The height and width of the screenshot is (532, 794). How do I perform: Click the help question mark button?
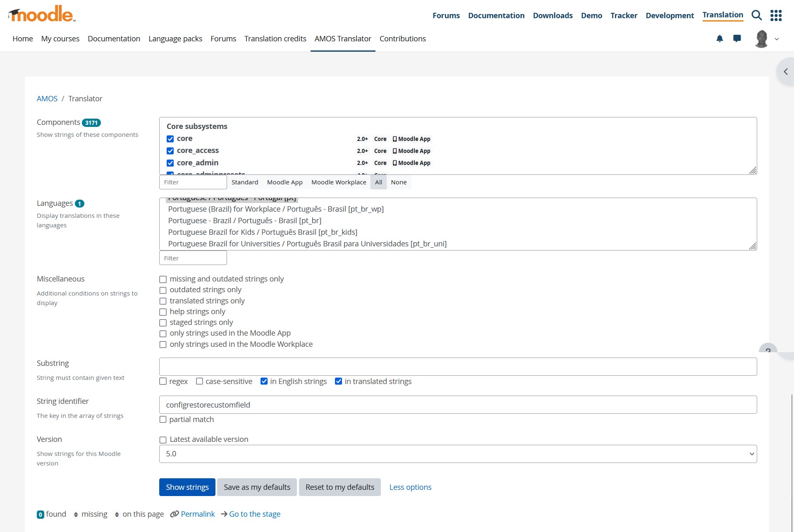tap(768, 348)
